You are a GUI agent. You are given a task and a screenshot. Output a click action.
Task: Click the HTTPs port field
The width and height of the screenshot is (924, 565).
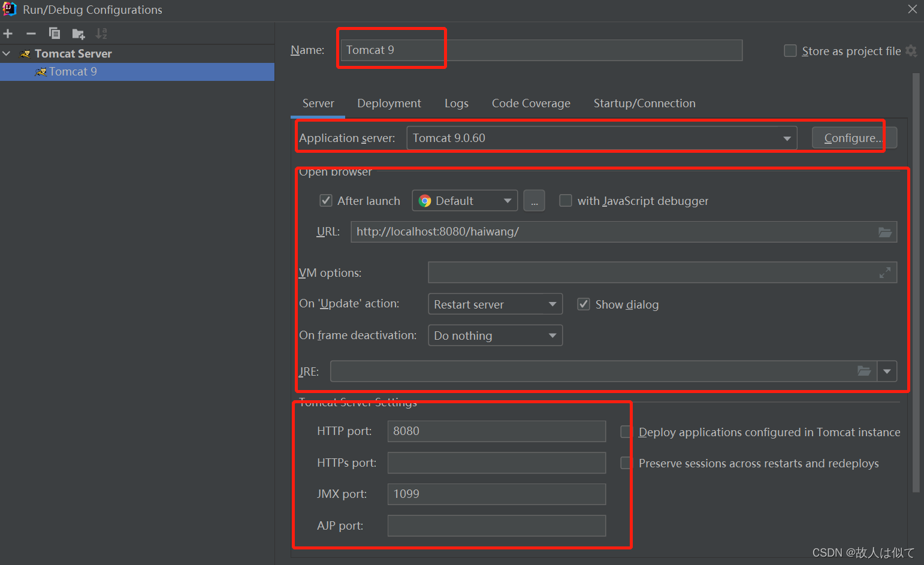point(496,463)
